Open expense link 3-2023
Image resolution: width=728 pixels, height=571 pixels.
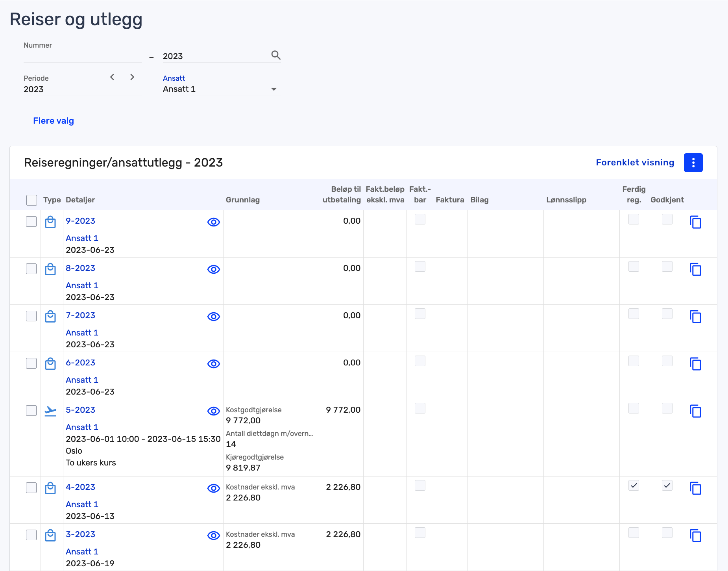pos(80,534)
